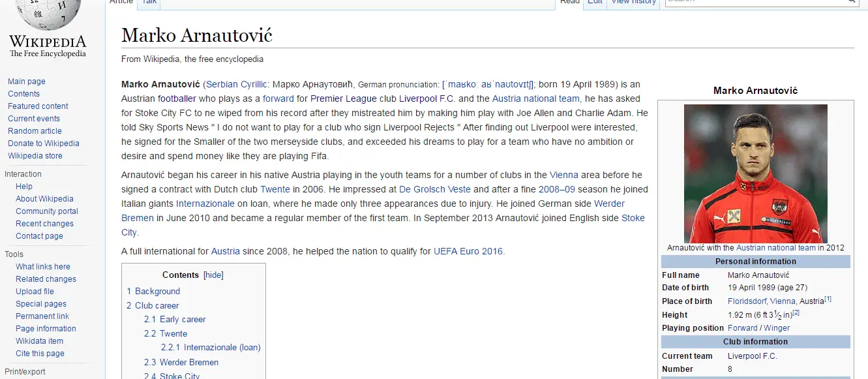Click footnote [1] after Austria
Screen dimensions: 868x379
coord(828,299)
